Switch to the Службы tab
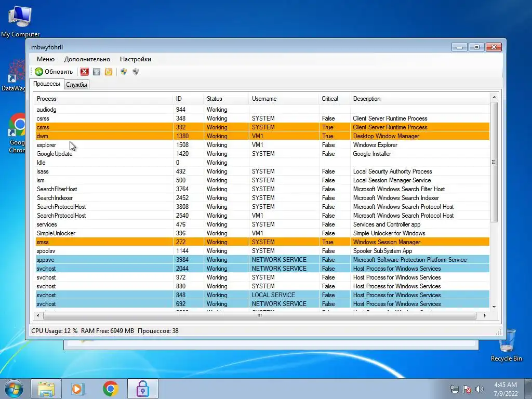The image size is (532, 399). [77, 85]
